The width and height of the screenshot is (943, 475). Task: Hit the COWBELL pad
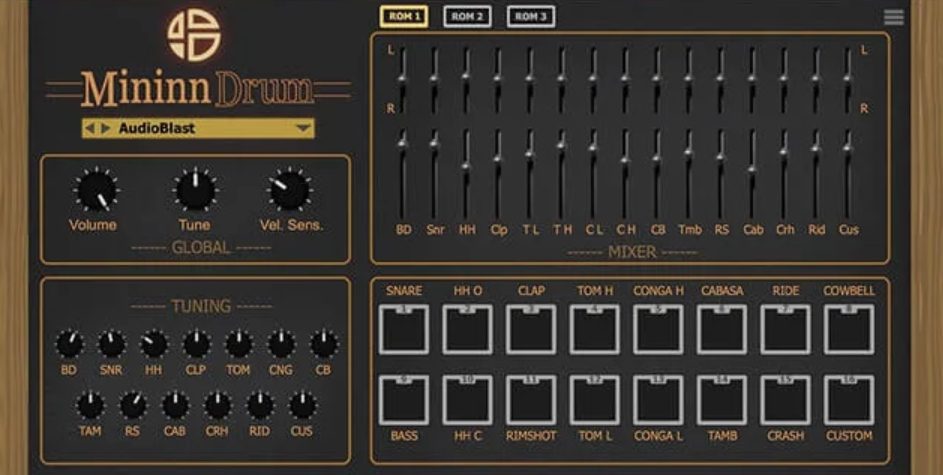pos(848,330)
